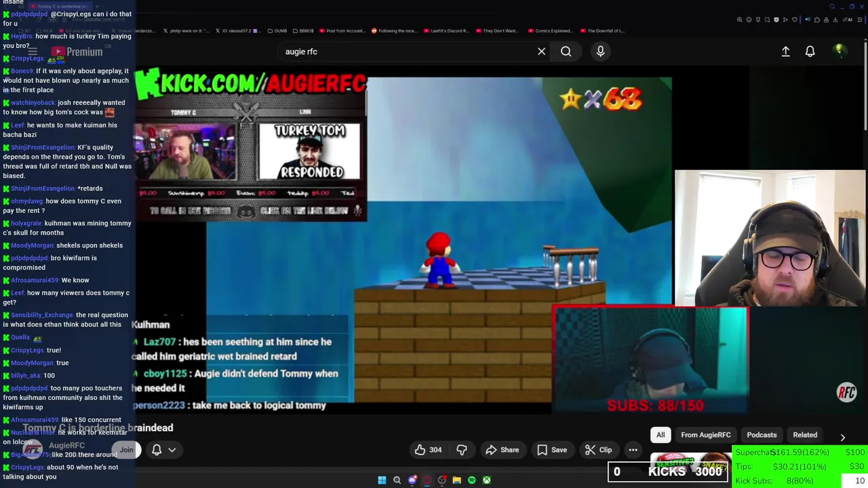Bookmark the page with the heart icon
The image size is (868, 488).
(x=795, y=20)
